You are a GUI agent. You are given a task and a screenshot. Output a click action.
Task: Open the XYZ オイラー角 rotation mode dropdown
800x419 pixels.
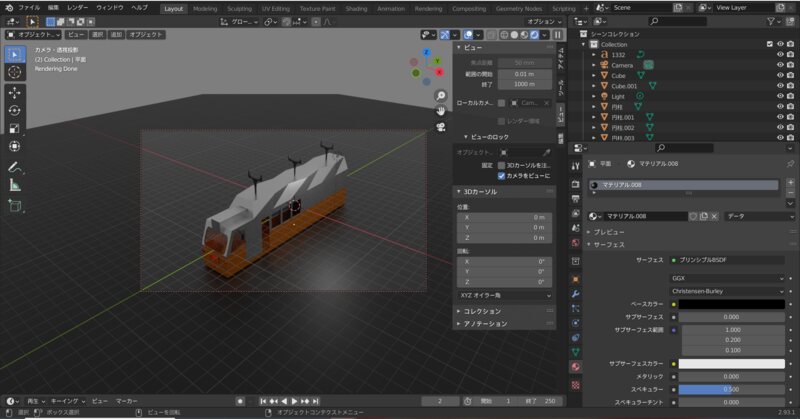(504, 296)
